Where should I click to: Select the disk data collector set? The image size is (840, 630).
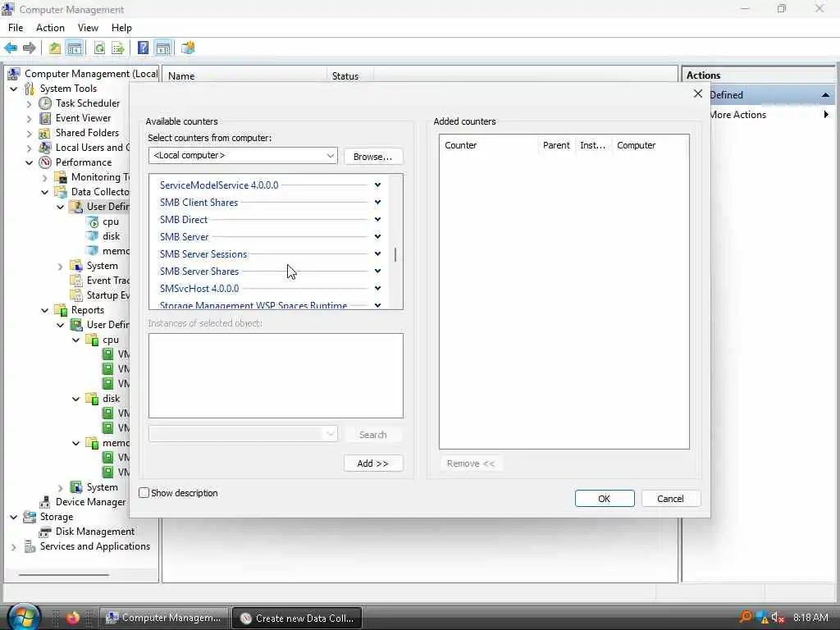coord(111,236)
